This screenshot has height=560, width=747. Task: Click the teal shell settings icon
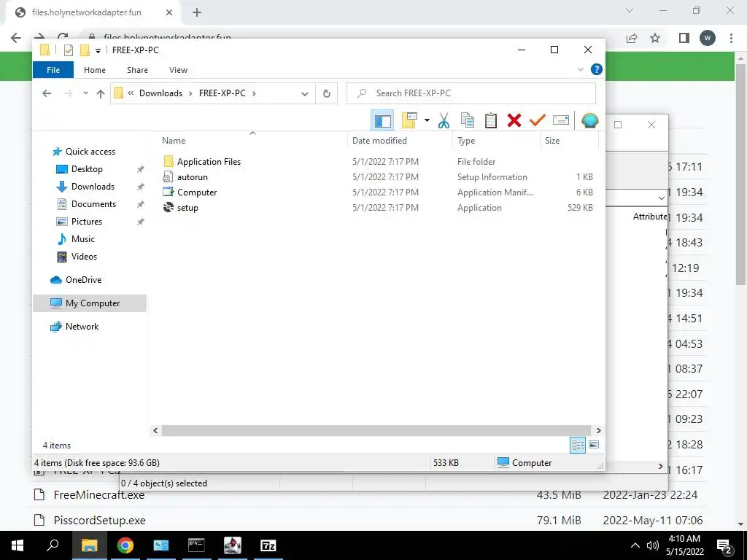pyautogui.click(x=589, y=120)
